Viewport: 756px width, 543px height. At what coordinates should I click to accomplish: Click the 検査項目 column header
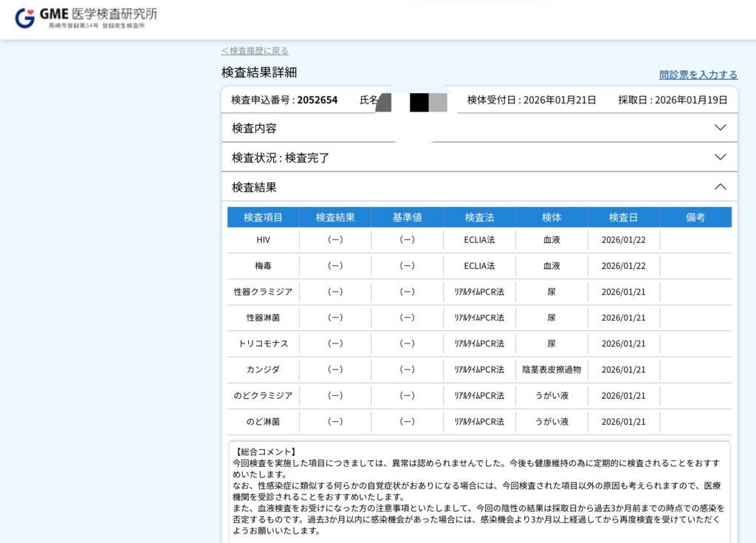pos(263,217)
